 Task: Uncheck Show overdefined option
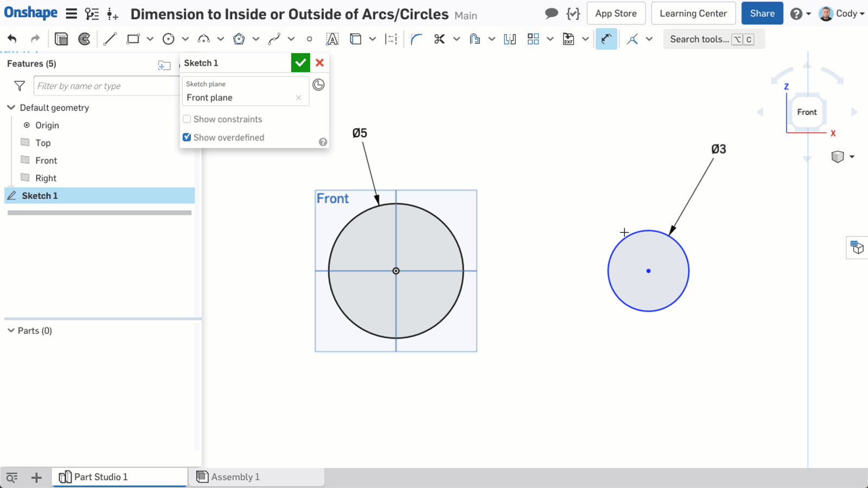click(x=187, y=137)
